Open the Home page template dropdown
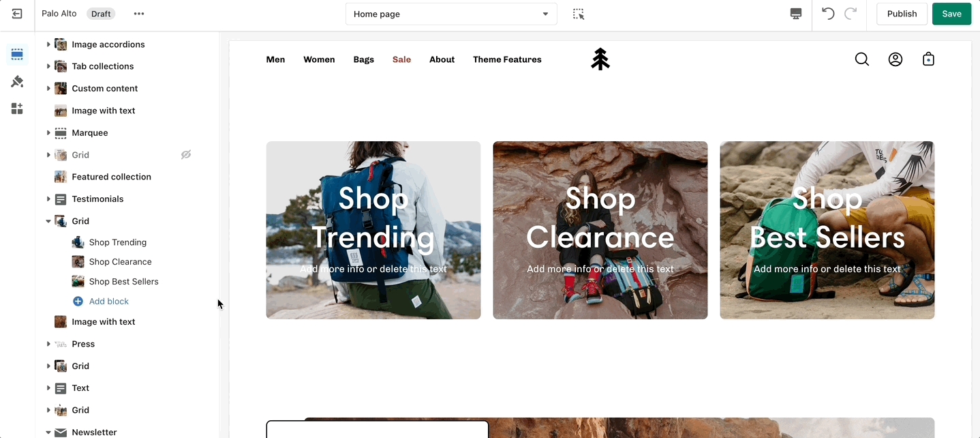980x438 pixels. tap(450, 14)
